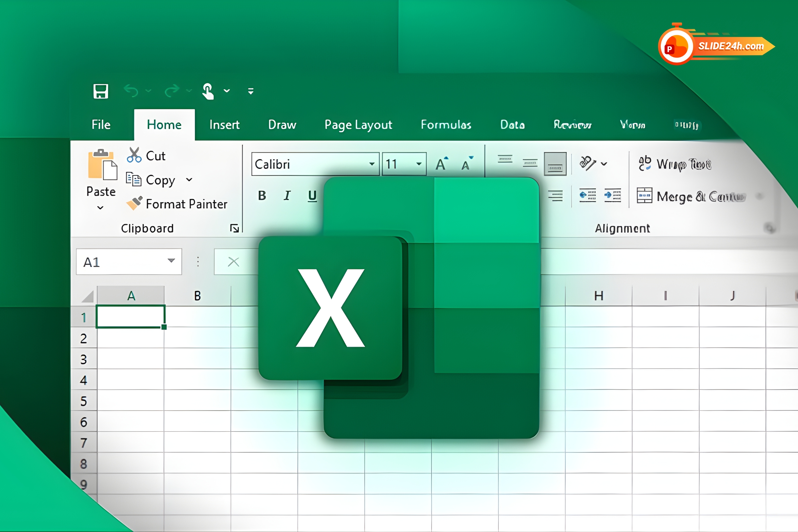Toggle Underline formatting
The height and width of the screenshot is (532, 798).
[x=312, y=196]
